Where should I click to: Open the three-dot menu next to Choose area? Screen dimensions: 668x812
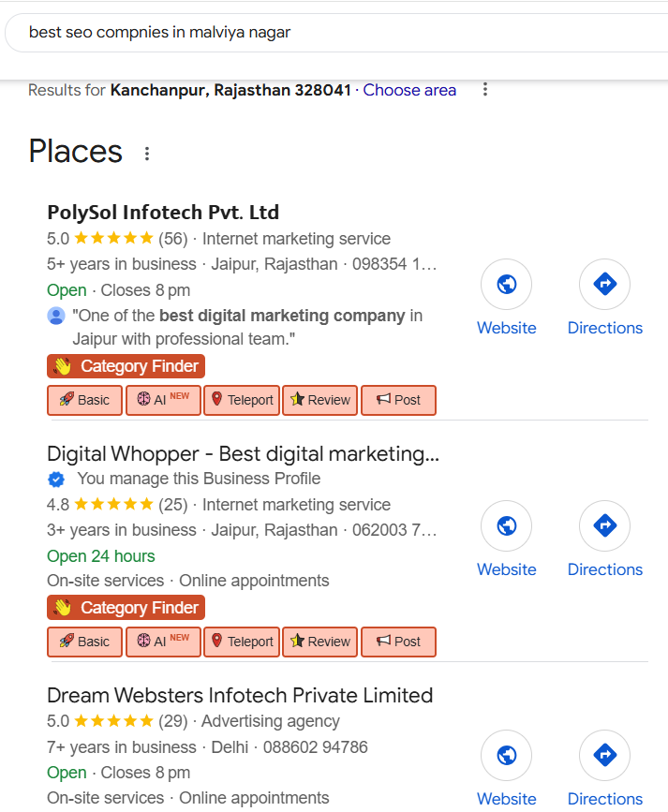pyautogui.click(x=484, y=90)
